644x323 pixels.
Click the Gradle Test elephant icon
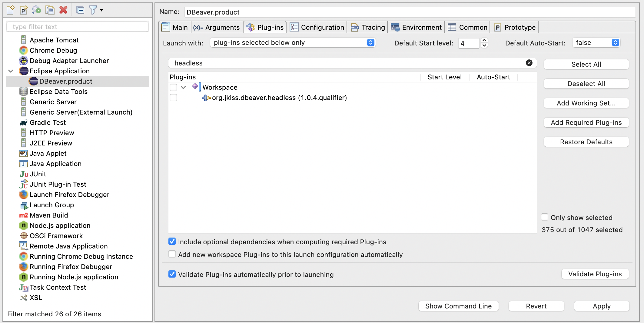tap(24, 122)
